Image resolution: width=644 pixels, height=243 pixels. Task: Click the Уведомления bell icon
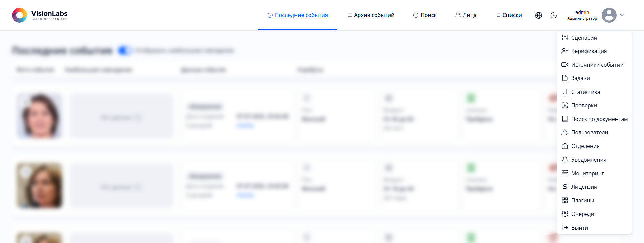click(565, 160)
